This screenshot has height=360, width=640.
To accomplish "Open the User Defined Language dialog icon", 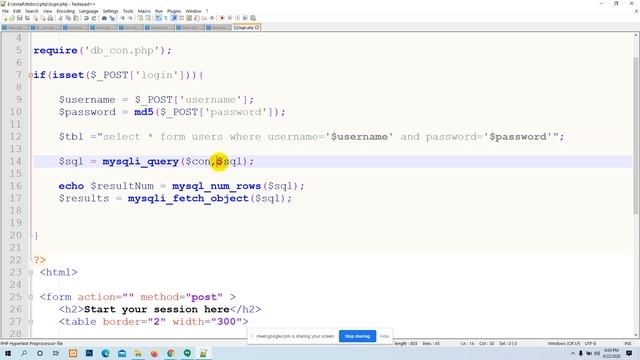I will click(x=181, y=18).
